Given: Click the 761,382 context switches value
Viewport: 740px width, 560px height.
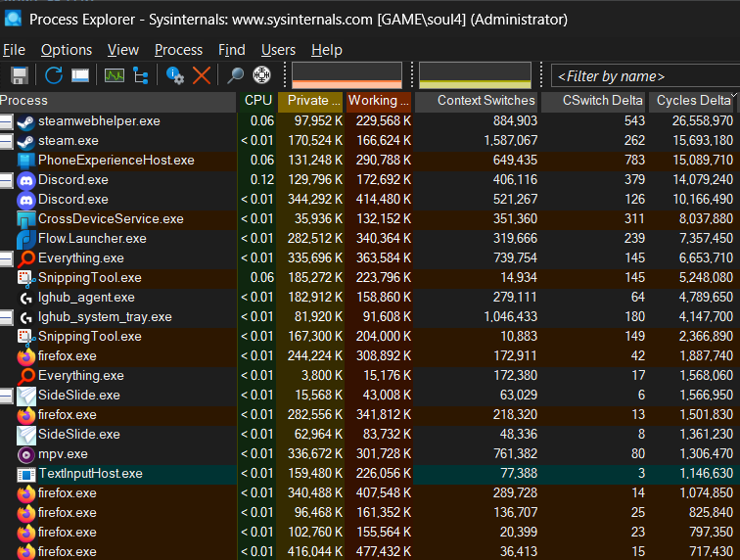Looking at the screenshot, I should tap(515, 453).
